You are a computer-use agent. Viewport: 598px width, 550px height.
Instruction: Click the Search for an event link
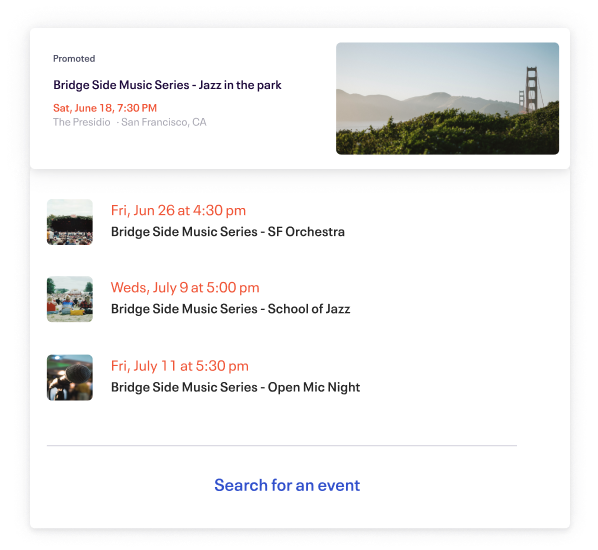pos(287,485)
